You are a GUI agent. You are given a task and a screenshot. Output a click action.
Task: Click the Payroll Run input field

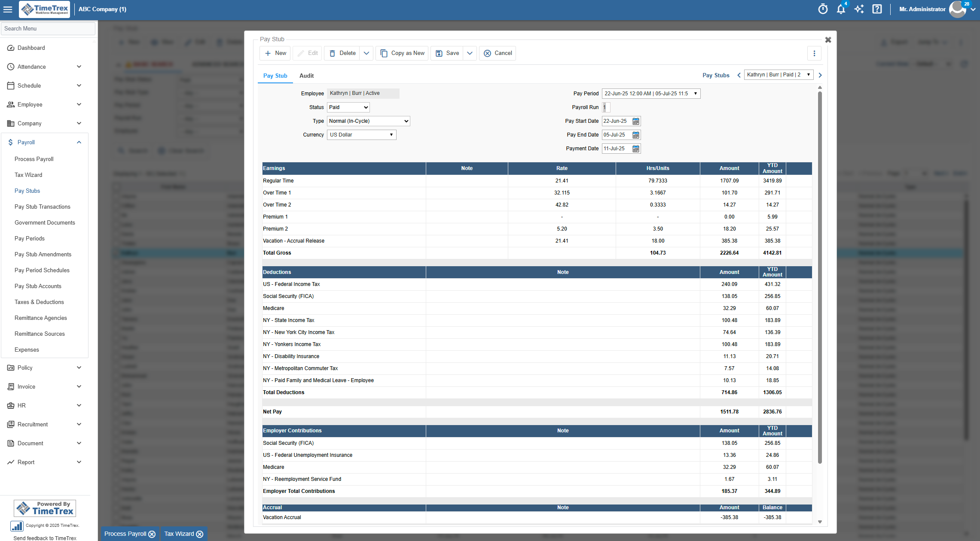(606, 107)
